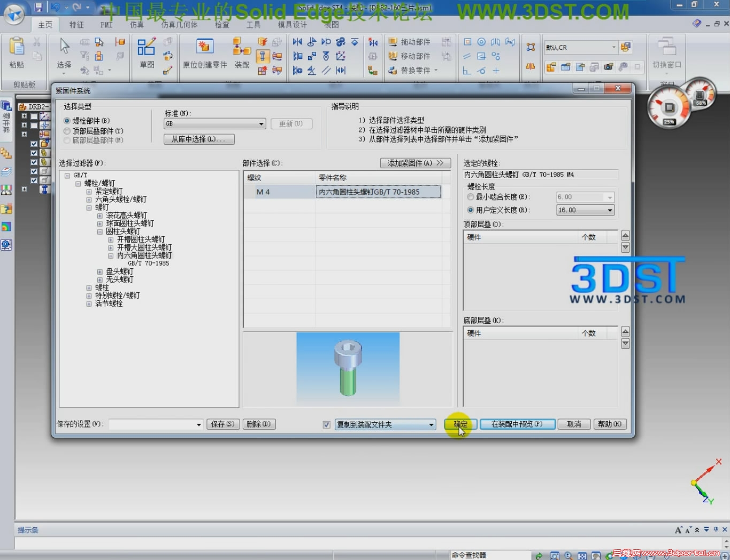Select the 顶部层叠部件 (T) radio button
The image size is (730, 560).
click(67, 131)
